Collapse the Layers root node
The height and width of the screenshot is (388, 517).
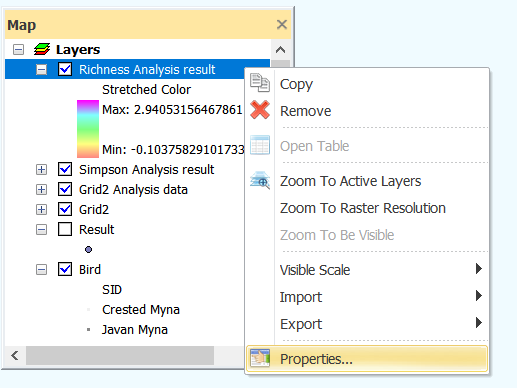click(x=18, y=50)
